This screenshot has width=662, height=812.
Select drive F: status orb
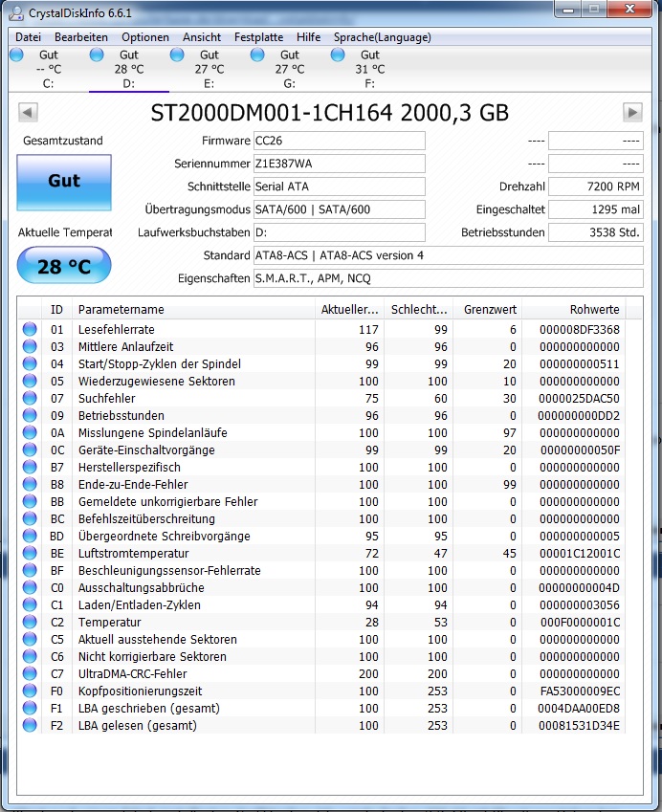(338, 55)
